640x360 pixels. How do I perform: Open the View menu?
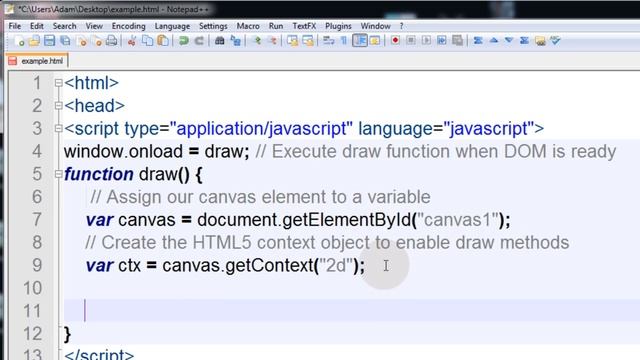[x=94, y=26]
